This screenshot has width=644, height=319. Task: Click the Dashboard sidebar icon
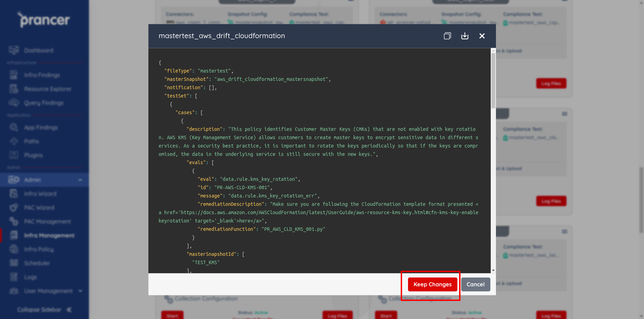click(14, 50)
